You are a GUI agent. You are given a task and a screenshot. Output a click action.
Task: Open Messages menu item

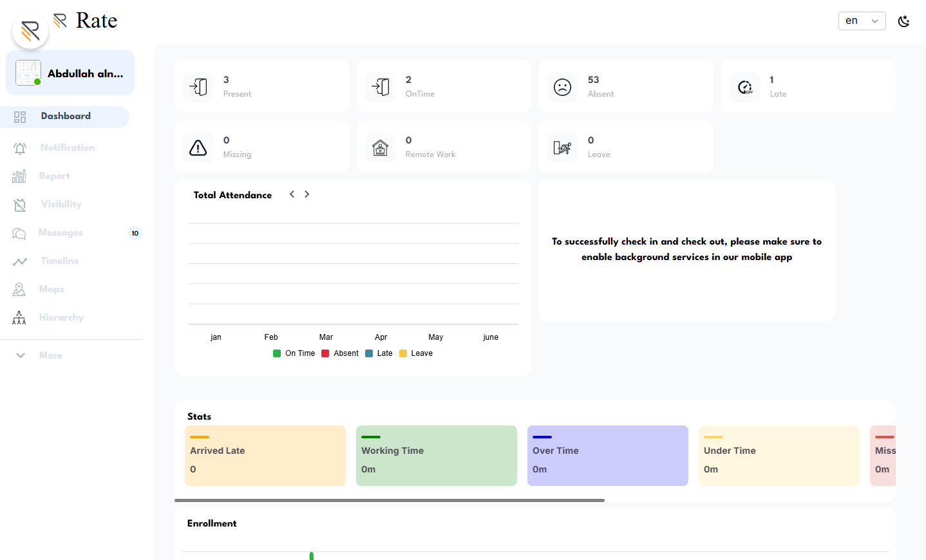pyautogui.click(x=61, y=232)
